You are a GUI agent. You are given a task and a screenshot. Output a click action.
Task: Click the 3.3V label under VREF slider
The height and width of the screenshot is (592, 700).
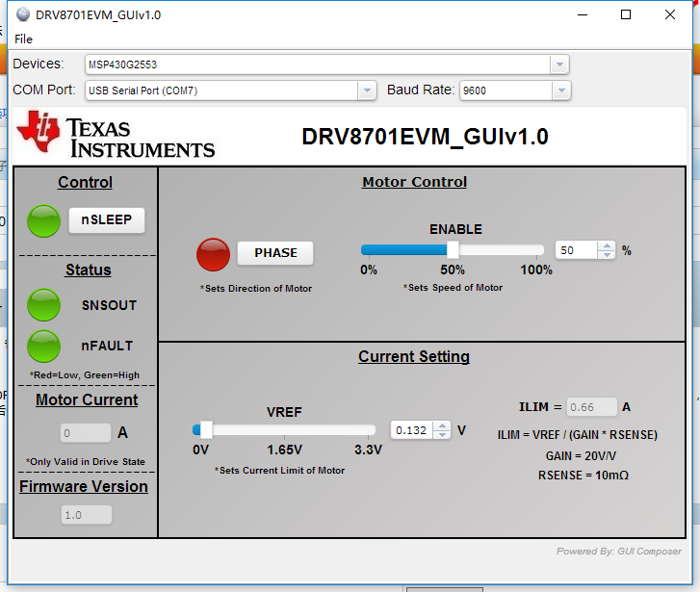pos(369,450)
